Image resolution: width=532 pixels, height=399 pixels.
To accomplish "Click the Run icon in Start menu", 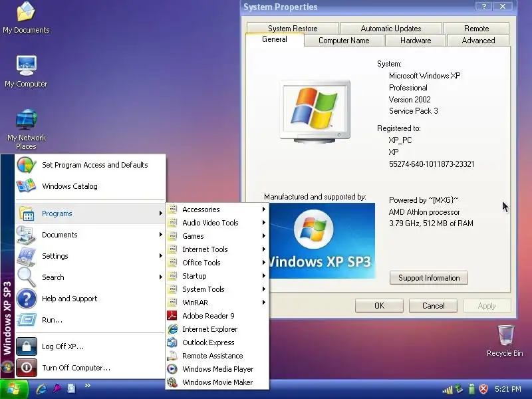I will point(27,320).
